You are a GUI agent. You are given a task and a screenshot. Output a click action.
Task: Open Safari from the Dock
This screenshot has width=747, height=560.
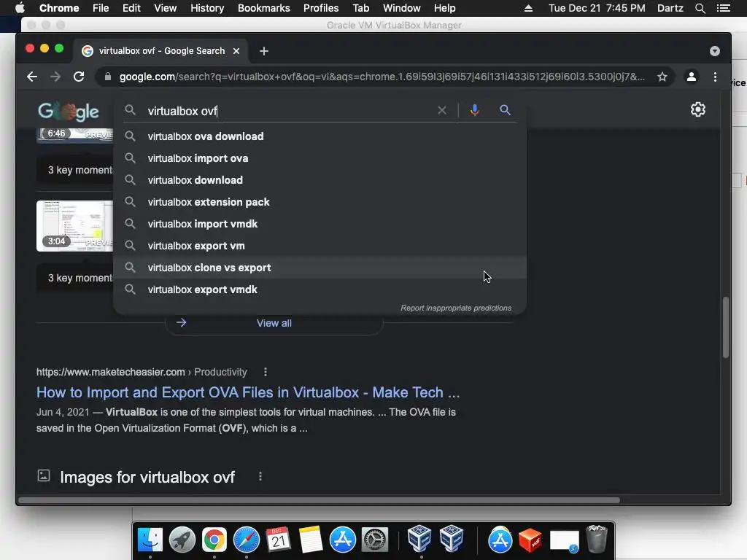(247, 540)
